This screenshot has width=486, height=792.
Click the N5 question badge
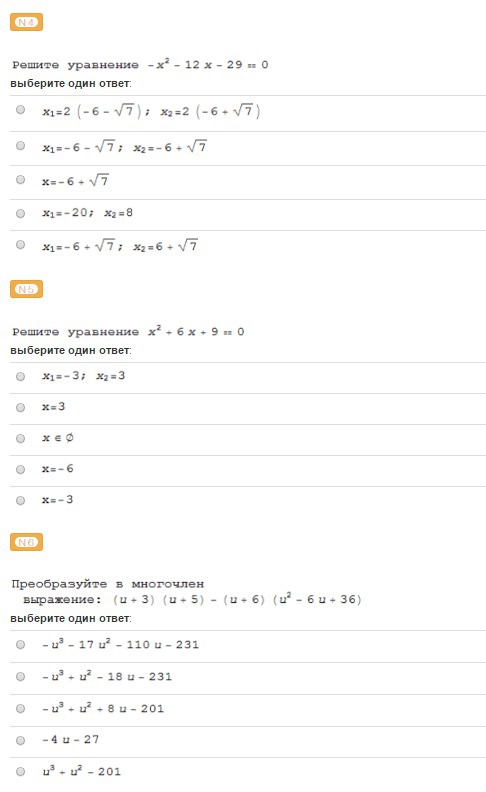tap(26, 289)
